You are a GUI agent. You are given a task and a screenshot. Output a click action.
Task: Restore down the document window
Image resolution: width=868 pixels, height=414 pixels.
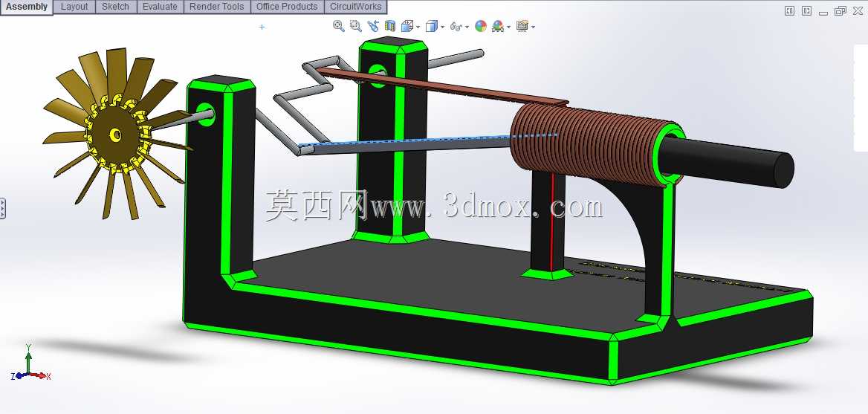coord(841,10)
